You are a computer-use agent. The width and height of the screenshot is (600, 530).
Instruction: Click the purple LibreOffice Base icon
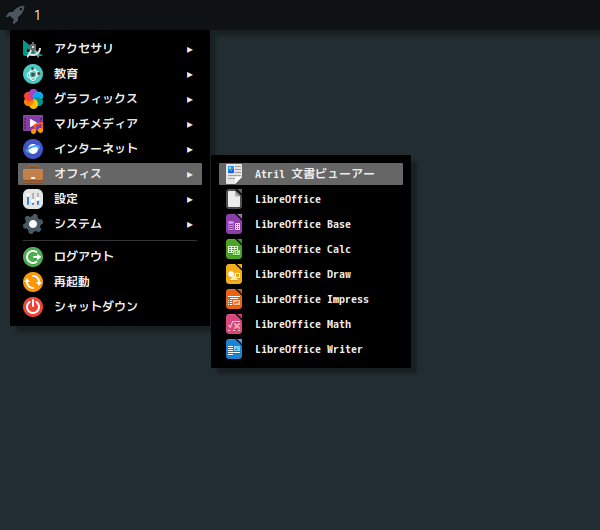(234, 224)
